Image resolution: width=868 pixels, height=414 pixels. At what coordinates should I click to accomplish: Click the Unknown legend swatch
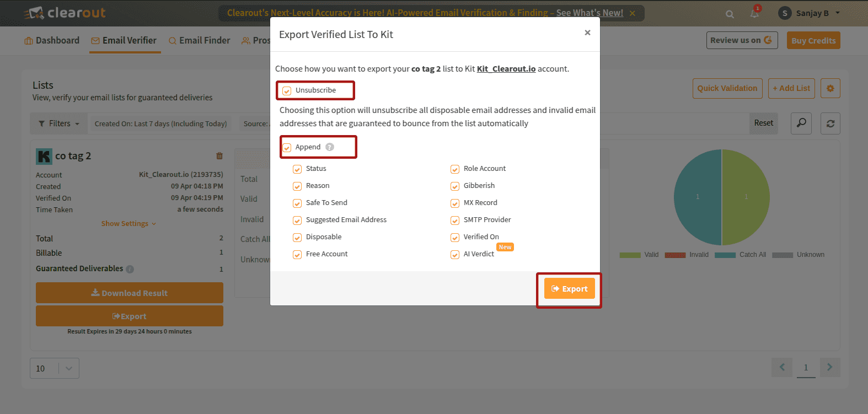pyautogui.click(x=783, y=255)
